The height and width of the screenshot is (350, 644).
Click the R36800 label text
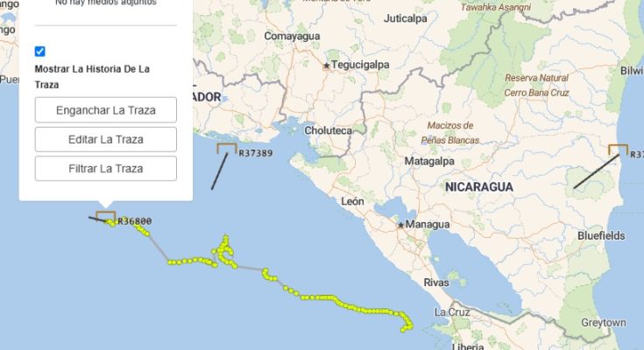pyautogui.click(x=135, y=221)
